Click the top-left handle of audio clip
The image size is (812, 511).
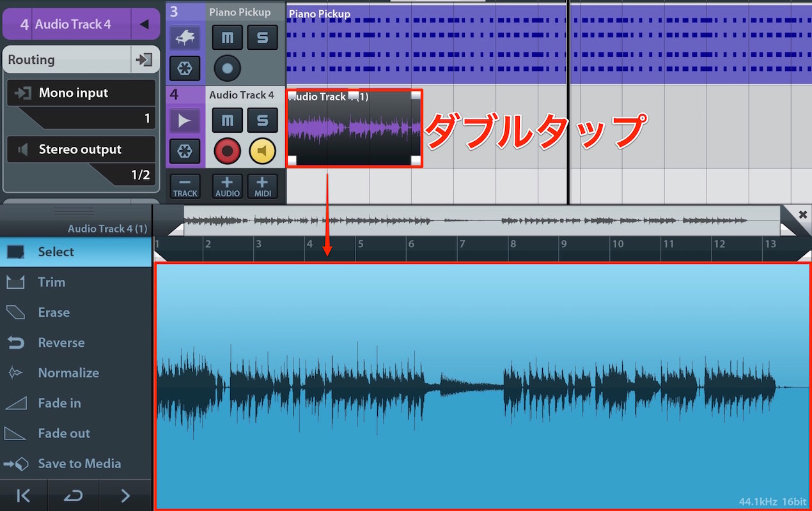point(292,95)
